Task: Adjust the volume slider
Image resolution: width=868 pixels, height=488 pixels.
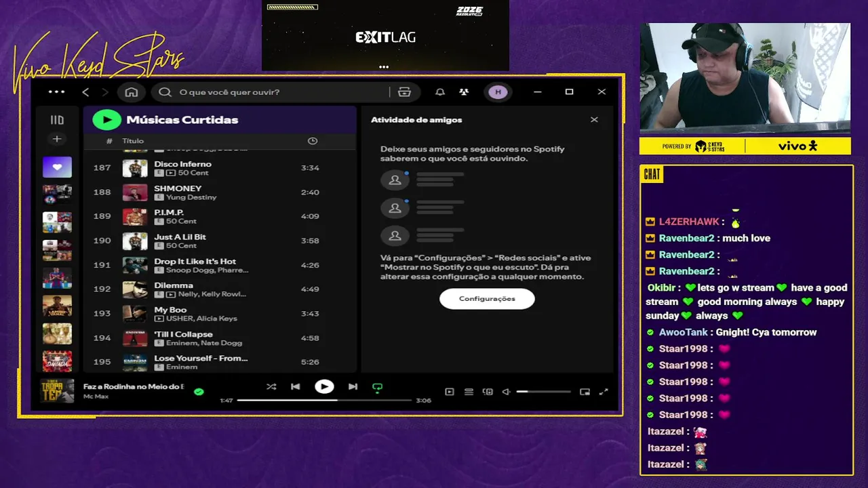Action: [543, 392]
